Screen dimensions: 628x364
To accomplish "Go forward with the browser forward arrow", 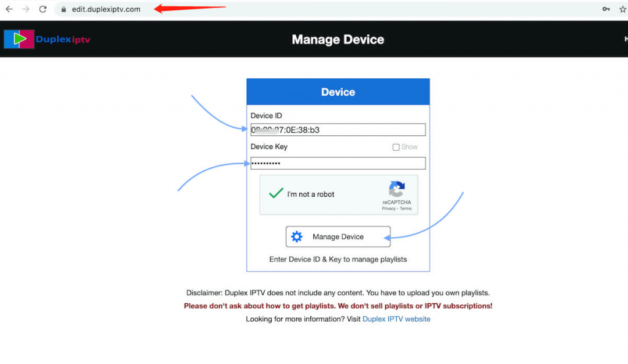I will tap(26, 9).
